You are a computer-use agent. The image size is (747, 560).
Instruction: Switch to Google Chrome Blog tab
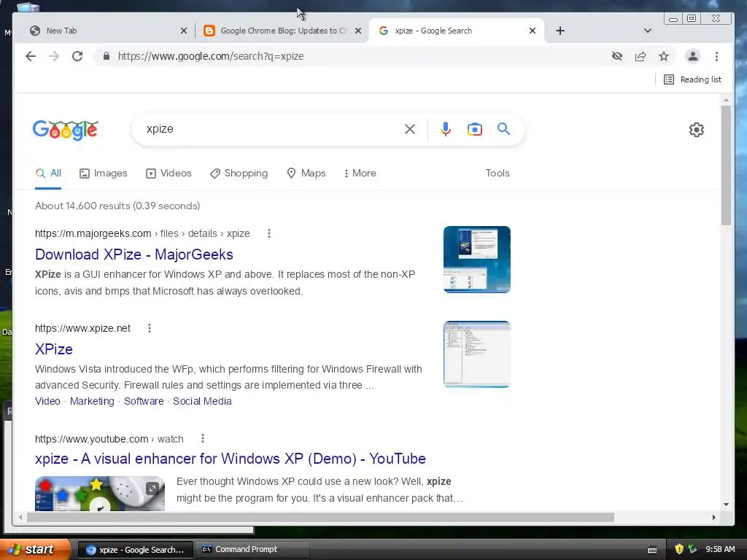point(284,31)
